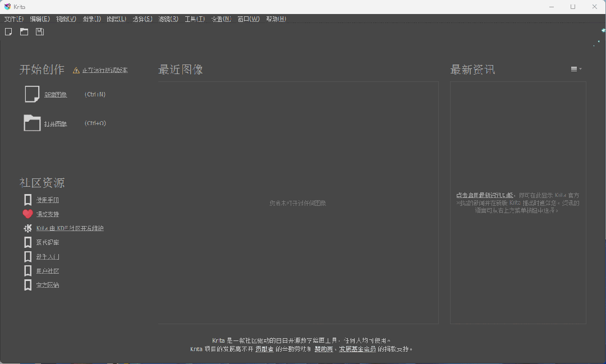
Task: Click the open file toolbar folder icon
Action: (24, 31)
